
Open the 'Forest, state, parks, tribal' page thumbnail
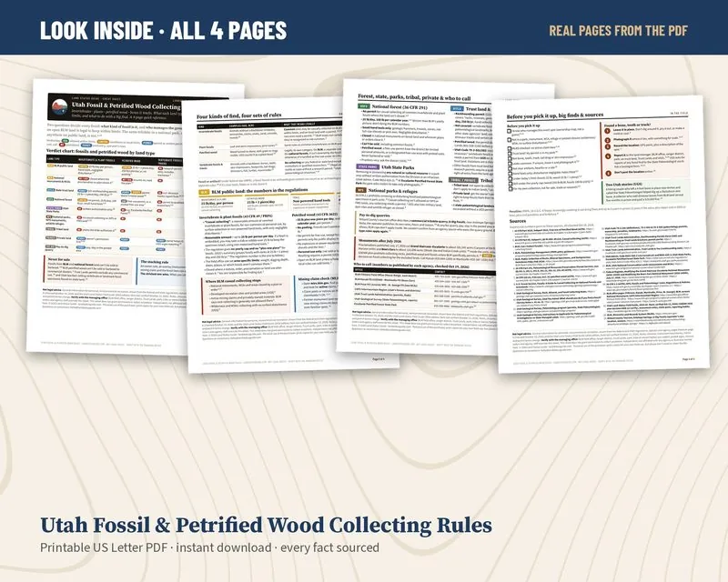click(x=418, y=216)
